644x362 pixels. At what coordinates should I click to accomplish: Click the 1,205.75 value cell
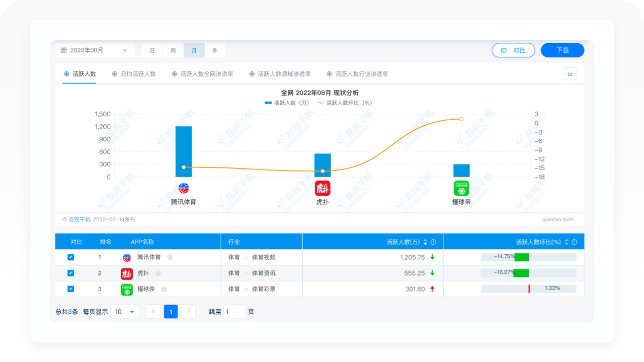(413, 257)
